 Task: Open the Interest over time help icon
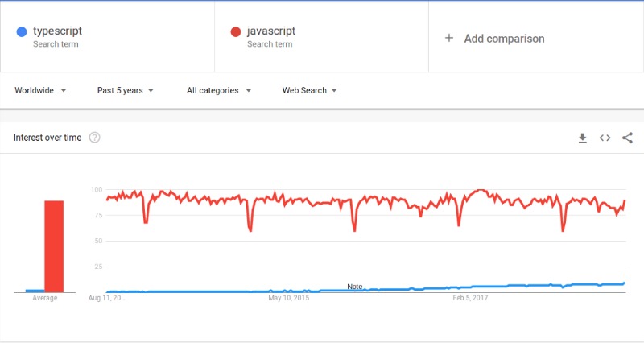(94, 137)
